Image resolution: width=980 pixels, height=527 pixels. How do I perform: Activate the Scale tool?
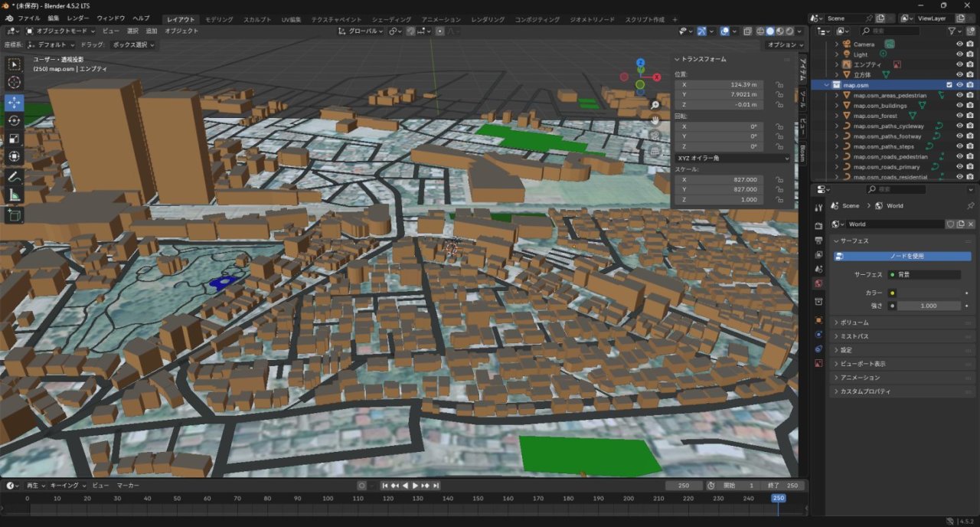click(14, 139)
